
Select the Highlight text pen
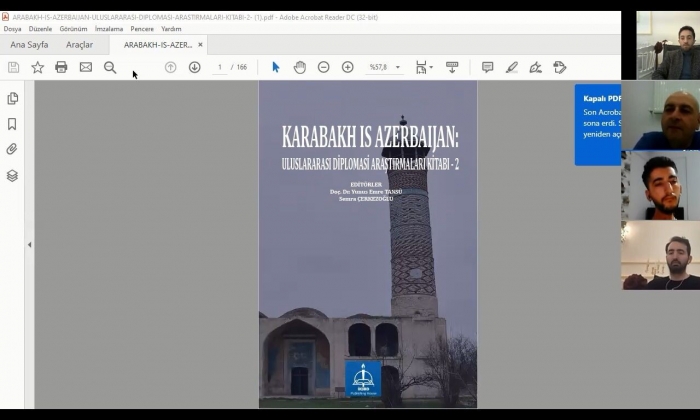point(512,67)
